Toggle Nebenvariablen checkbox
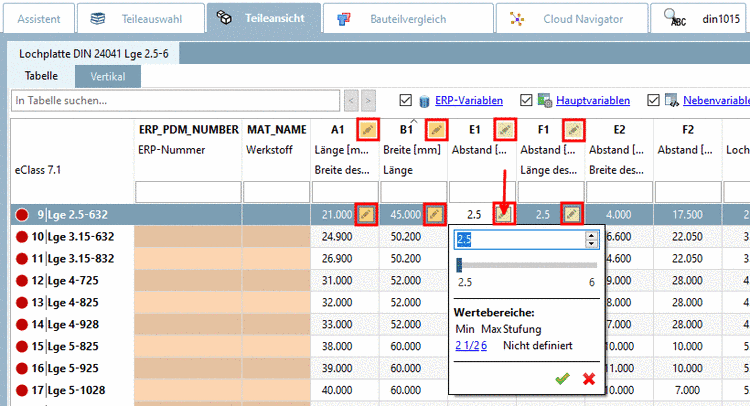Image resolution: width=750 pixels, height=406 pixels. tap(653, 100)
